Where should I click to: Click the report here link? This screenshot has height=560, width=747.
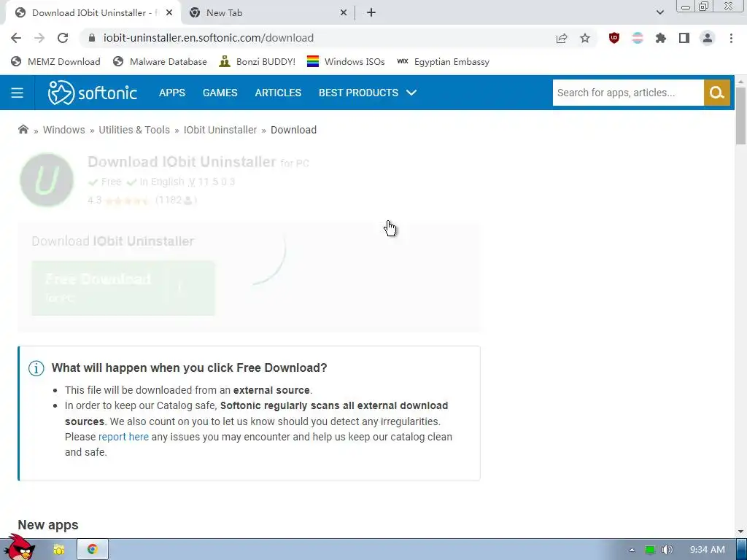tap(123, 437)
